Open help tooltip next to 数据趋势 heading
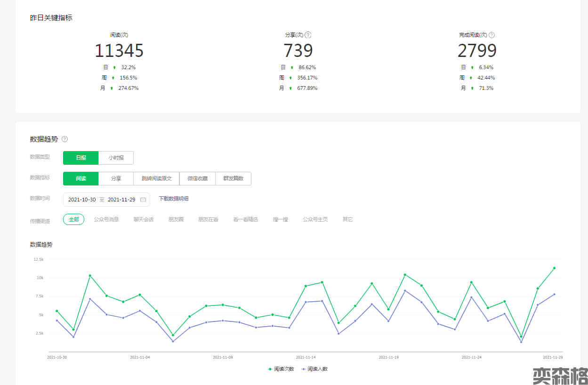 point(65,139)
